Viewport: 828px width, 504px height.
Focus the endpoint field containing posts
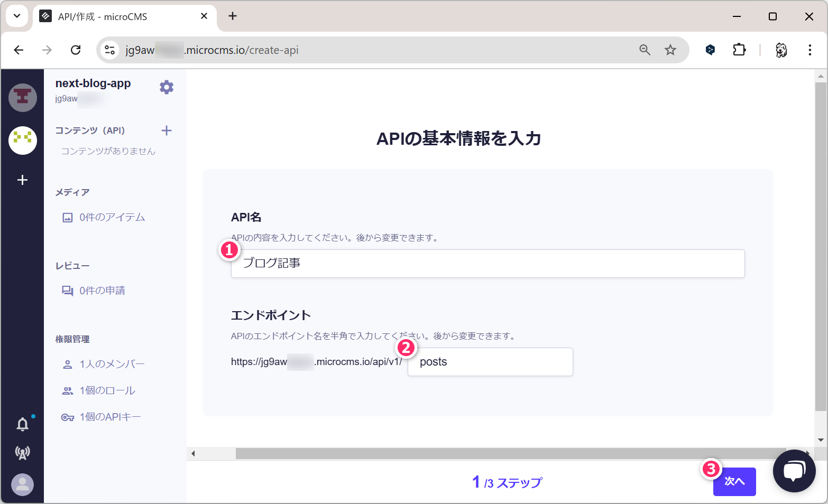[x=490, y=362]
